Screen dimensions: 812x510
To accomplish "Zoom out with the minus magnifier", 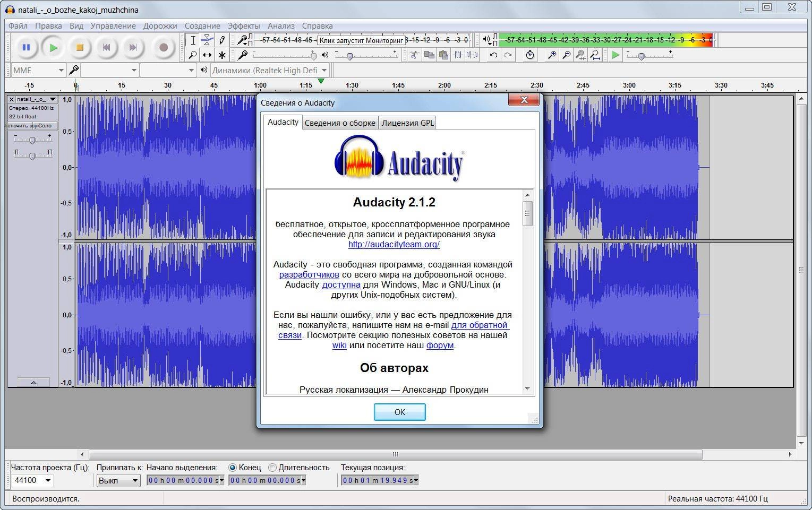I will coord(566,55).
